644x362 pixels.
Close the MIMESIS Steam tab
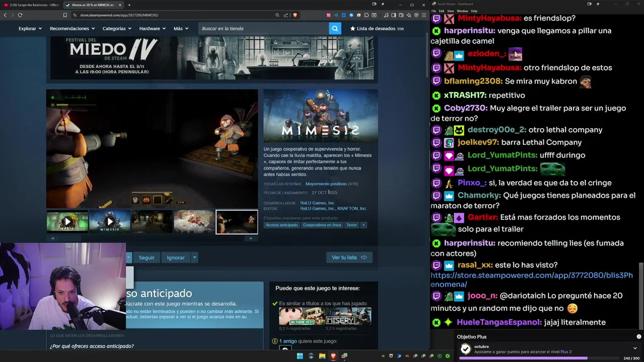coord(120,5)
